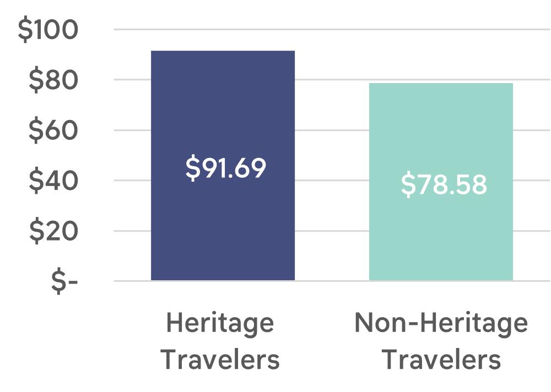Click the Non-Heritage Travelers axis label

click(441, 341)
